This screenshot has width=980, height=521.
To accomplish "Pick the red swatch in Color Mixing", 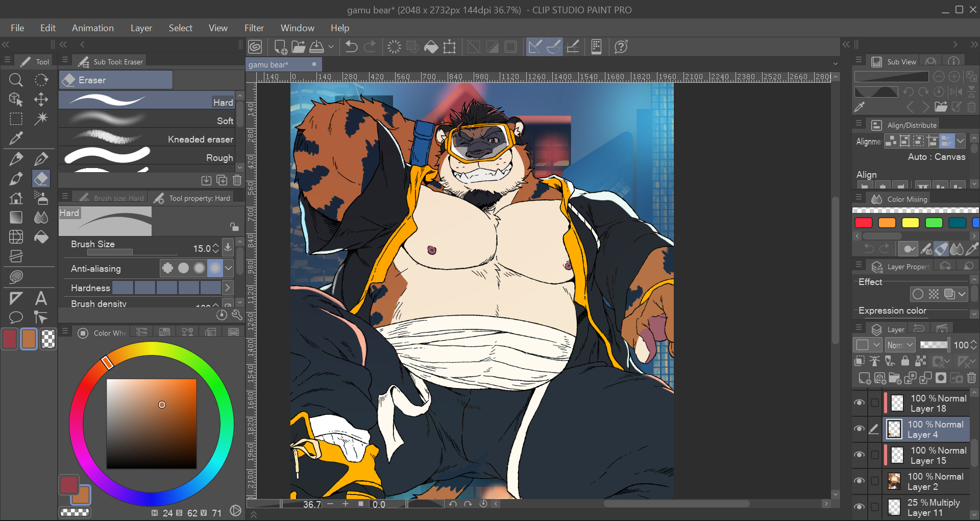I will pos(863,223).
